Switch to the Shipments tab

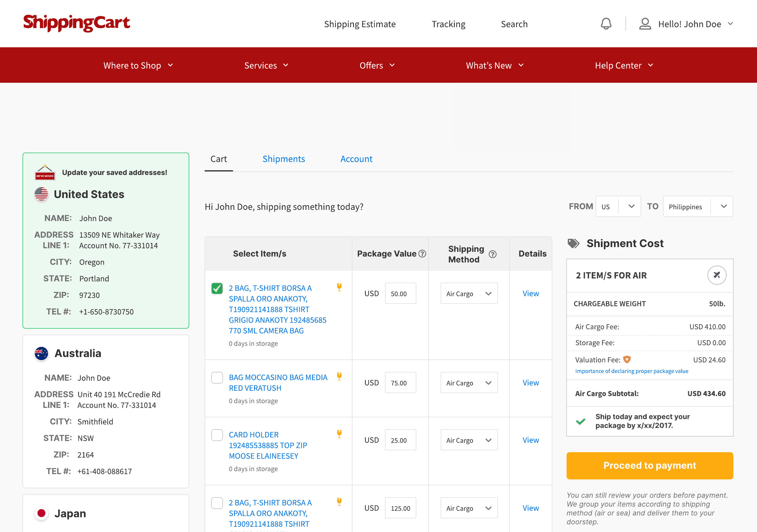[284, 159]
